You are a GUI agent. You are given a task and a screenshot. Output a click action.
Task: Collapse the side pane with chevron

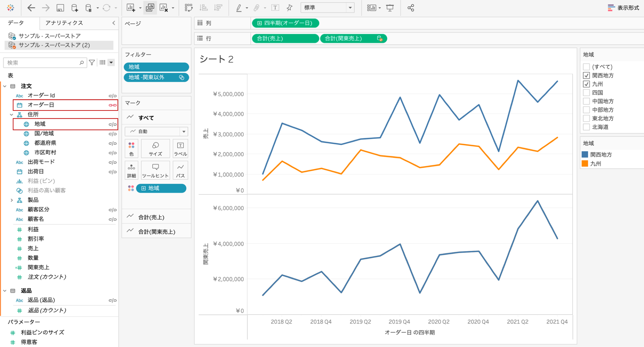pyautogui.click(x=113, y=23)
